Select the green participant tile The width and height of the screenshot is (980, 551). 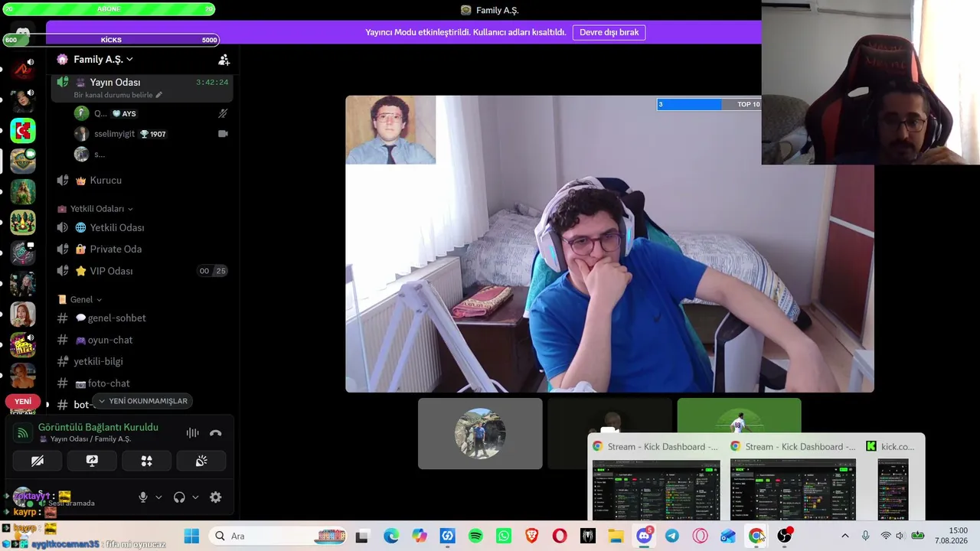[x=739, y=416]
